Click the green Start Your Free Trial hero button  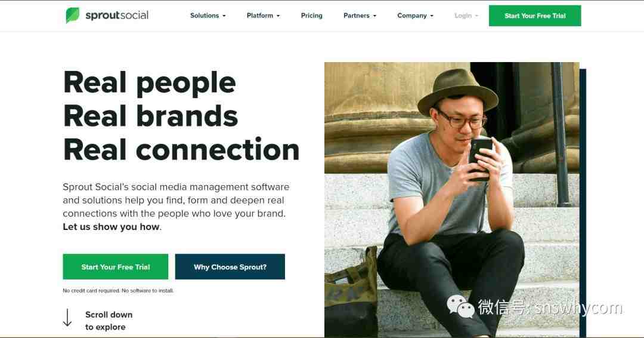coord(116,267)
